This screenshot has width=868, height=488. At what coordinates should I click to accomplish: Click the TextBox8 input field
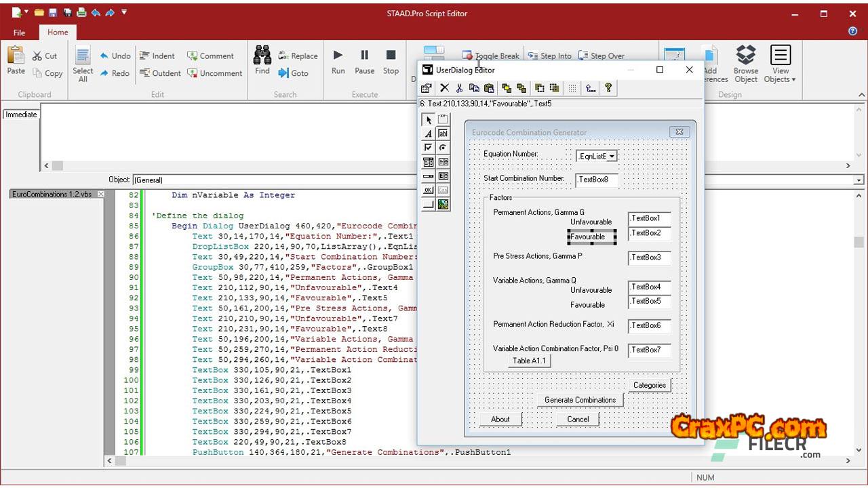tap(597, 180)
